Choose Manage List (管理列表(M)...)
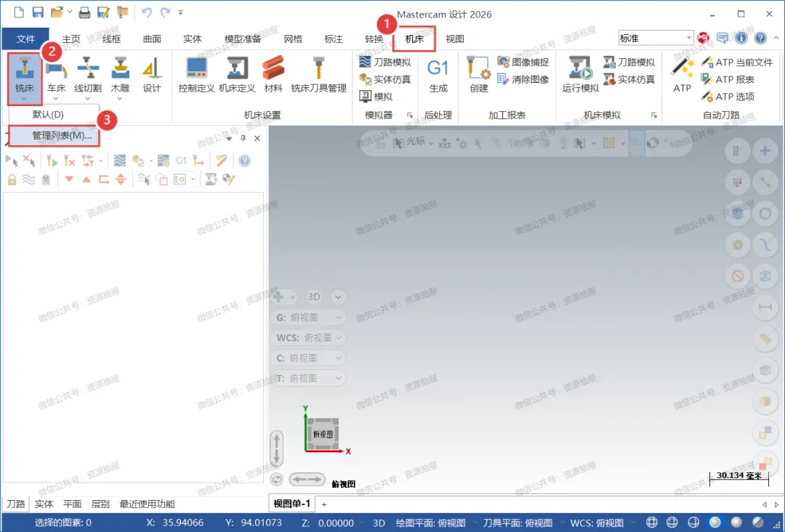The image size is (785, 532). coord(54,136)
